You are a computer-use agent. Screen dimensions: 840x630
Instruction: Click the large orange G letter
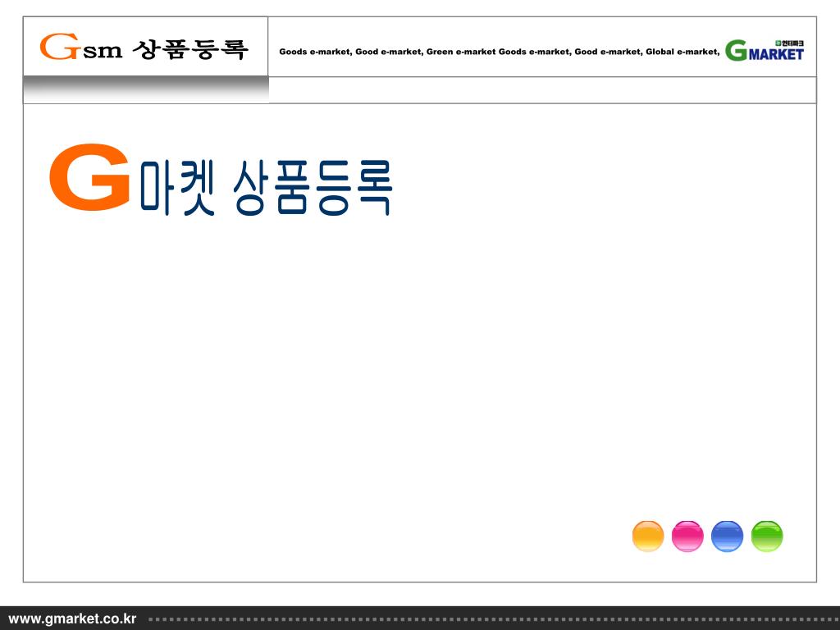click(x=89, y=177)
